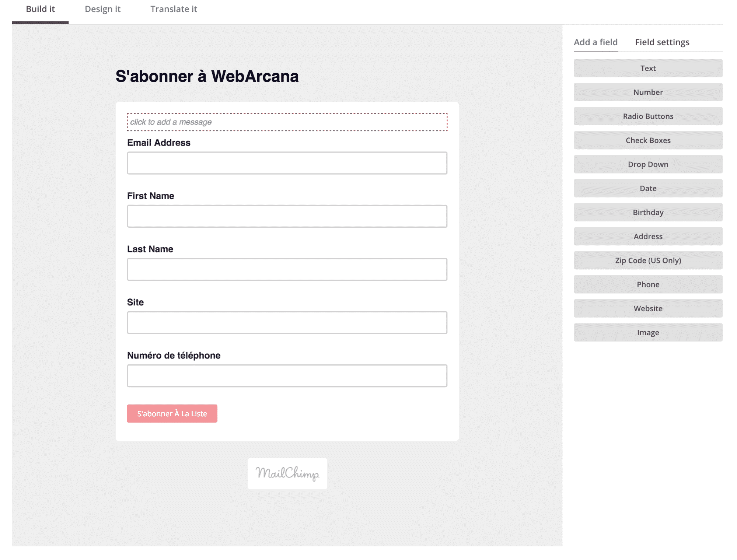The image size is (737, 560).
Task: Add a Drop Down field
Action: (x=648, y=164)
